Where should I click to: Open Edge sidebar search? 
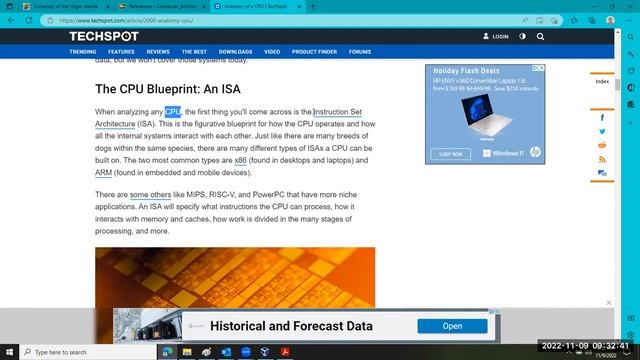coord(631,37)
